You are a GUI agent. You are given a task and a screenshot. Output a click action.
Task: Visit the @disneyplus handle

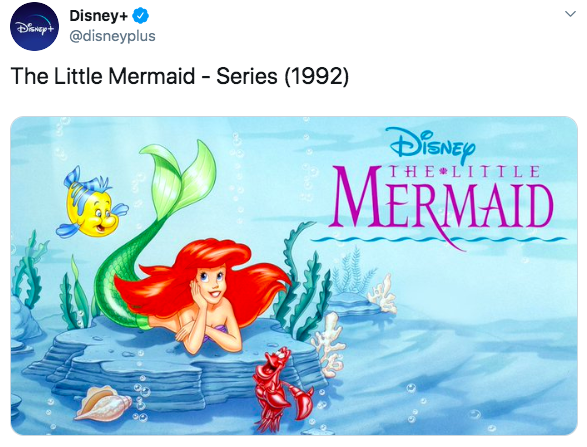(112, 36)
